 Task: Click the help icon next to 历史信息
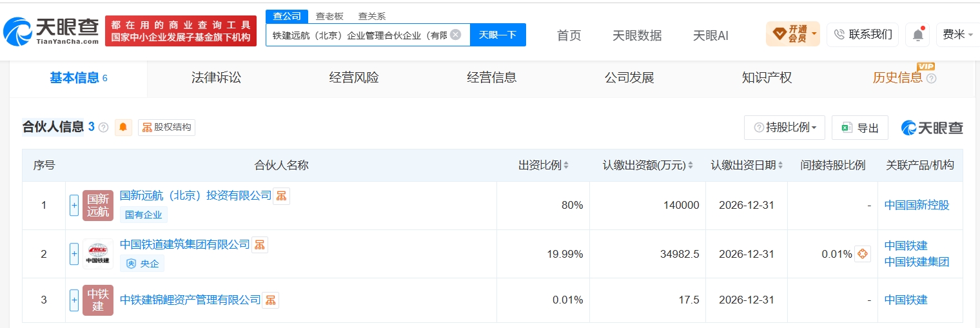pyautogui.click(x=931, y=79)
